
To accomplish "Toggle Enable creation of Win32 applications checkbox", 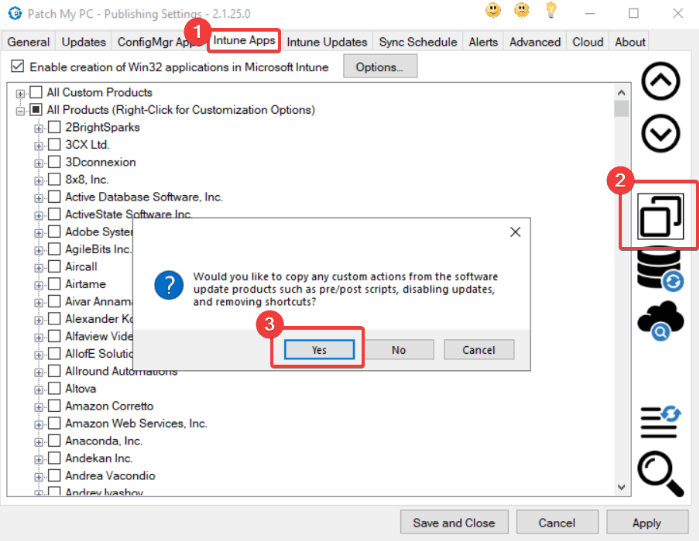I will tap(17, 66).
